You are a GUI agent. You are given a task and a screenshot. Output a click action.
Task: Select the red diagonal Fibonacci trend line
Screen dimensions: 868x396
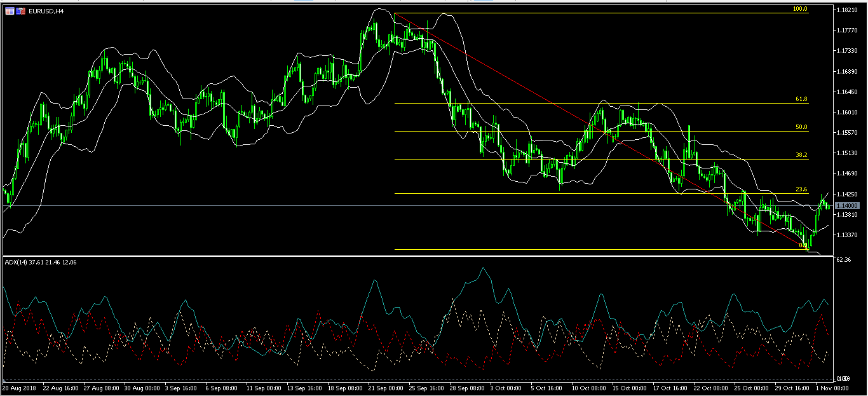[601, 132]
